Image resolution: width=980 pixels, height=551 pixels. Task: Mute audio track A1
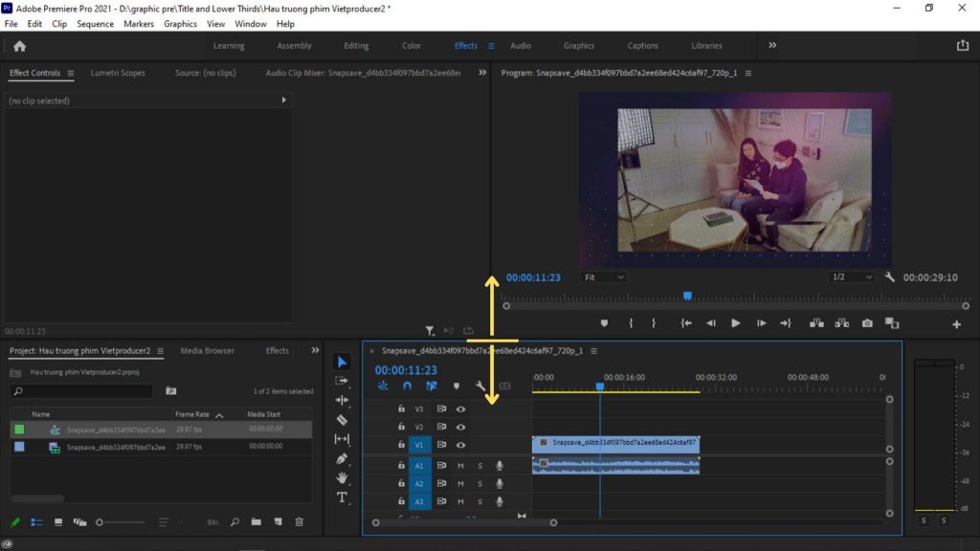pyautogui.click(x=460, y=466)
